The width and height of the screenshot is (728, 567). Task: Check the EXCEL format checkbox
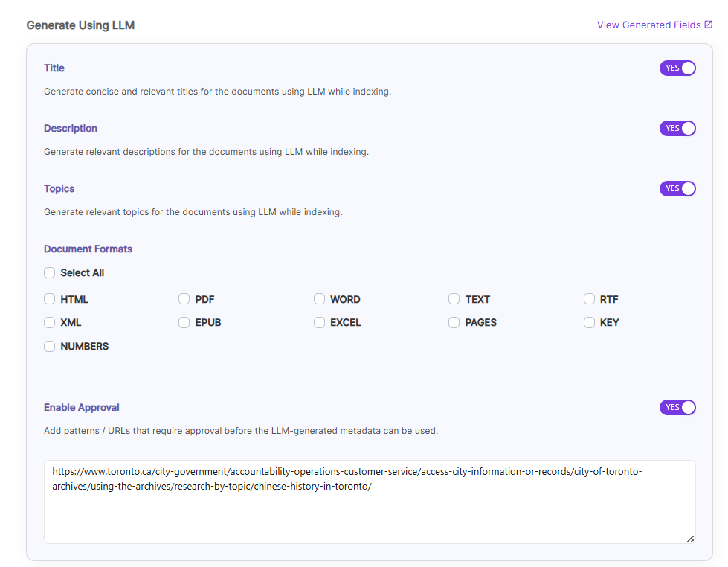(x=320, y=322)
